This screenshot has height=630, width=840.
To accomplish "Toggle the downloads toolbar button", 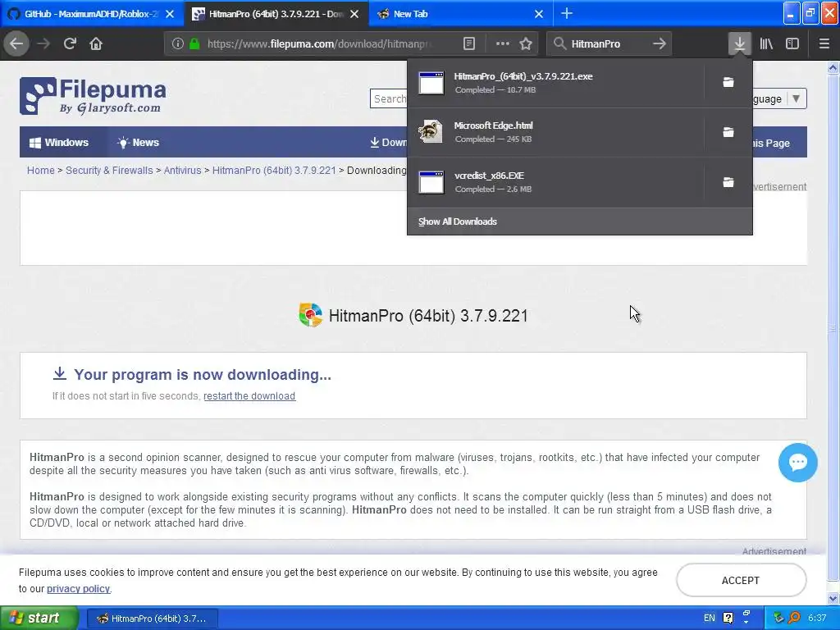I will pyautogui.click(x=739, y=43).
